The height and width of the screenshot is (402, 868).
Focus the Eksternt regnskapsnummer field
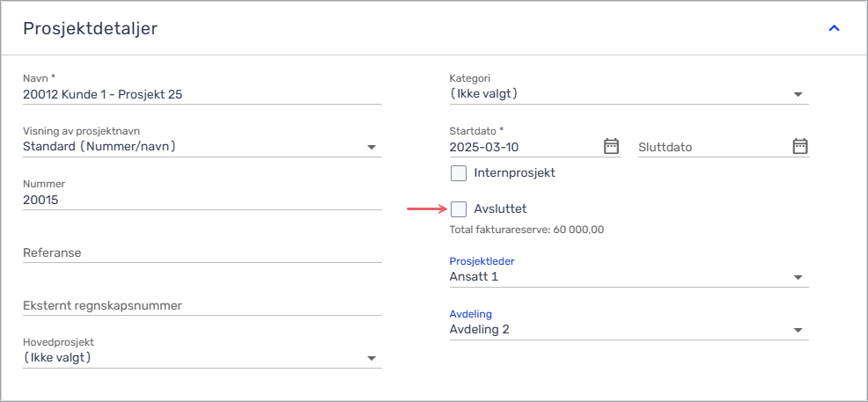(x=202, y=306)
